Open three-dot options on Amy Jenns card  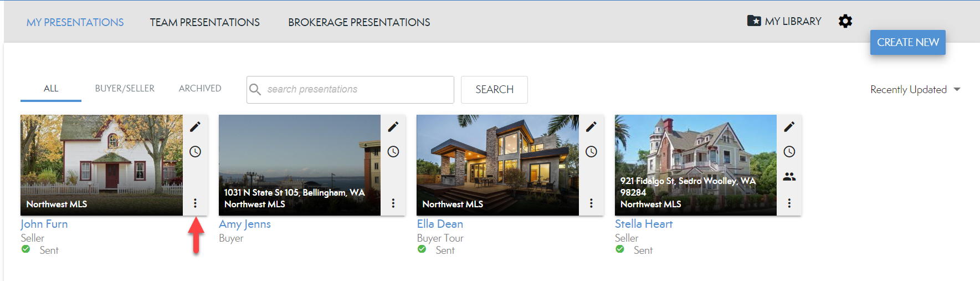[x=393, y=203]
